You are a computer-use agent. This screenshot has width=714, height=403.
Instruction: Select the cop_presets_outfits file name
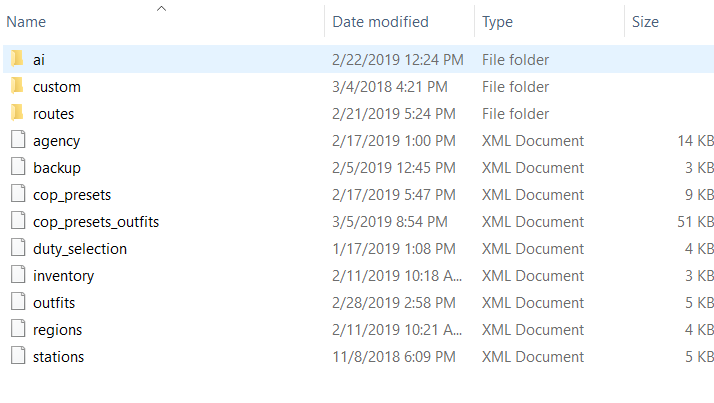(95, 222)
